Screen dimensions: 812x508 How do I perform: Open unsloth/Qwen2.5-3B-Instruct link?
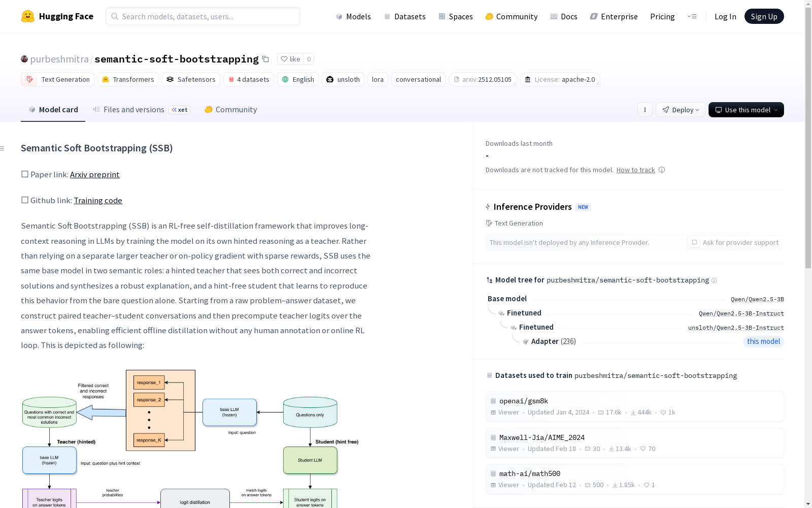coord(736,328)
